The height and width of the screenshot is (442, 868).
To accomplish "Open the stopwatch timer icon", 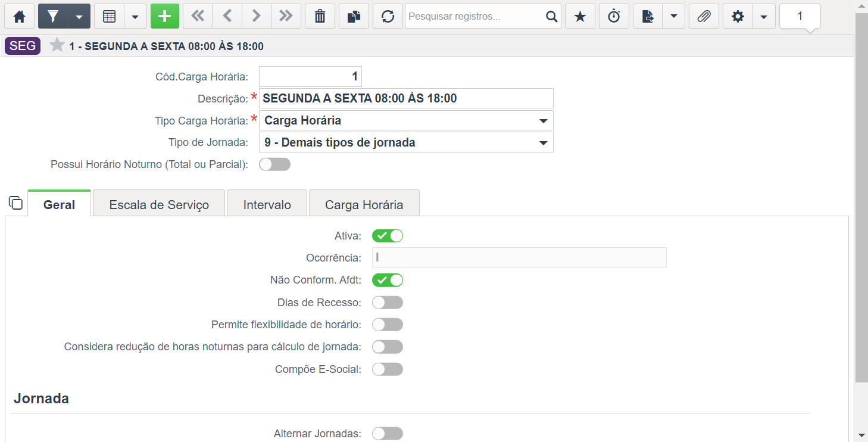I will tap(614, 16).
